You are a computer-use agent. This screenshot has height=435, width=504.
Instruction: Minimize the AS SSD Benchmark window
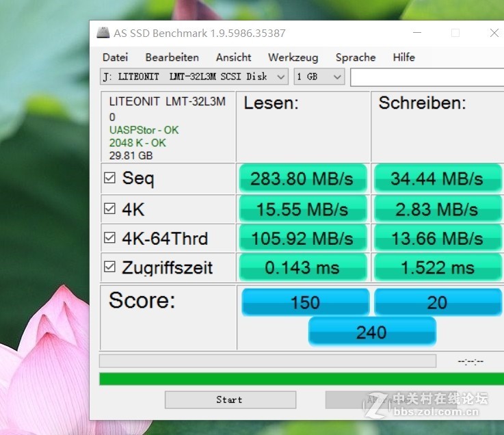417,32
